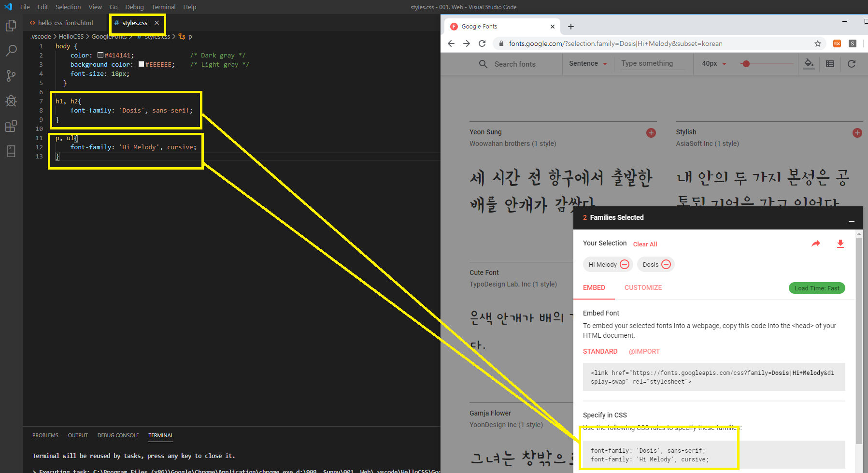
Task: Open the View menu
Action: (95, 7)
